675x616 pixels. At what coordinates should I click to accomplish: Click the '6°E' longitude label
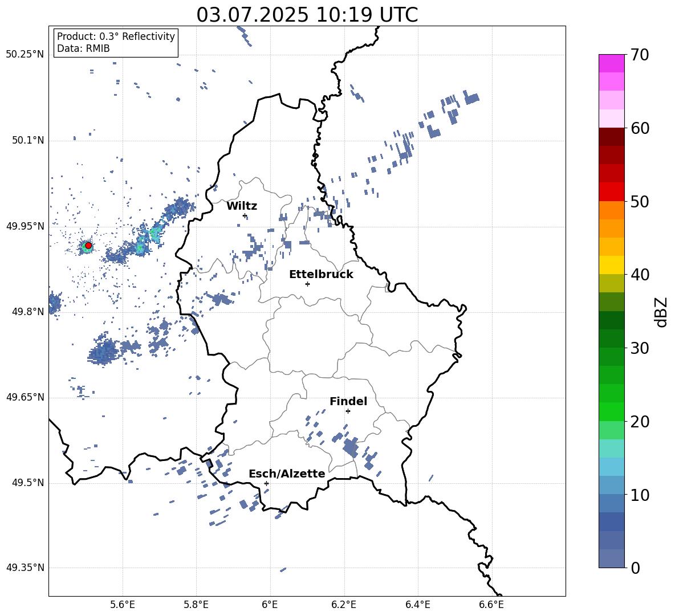(x=270, y=605)
